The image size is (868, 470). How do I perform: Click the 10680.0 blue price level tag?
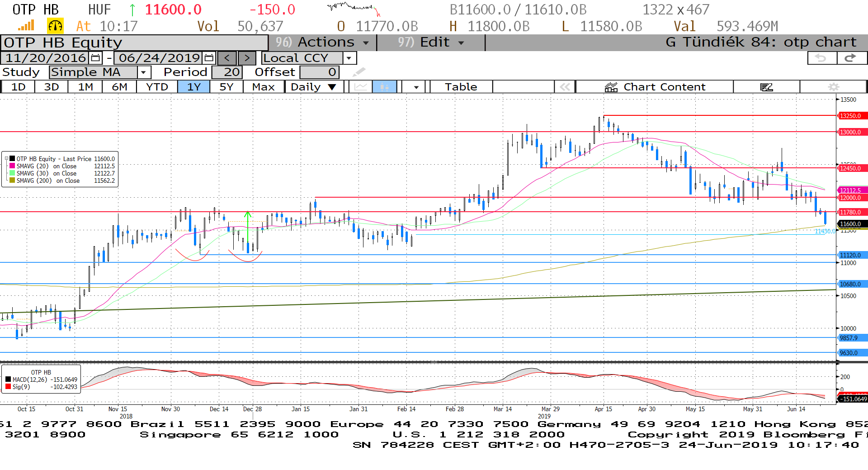tap(852, 284)
